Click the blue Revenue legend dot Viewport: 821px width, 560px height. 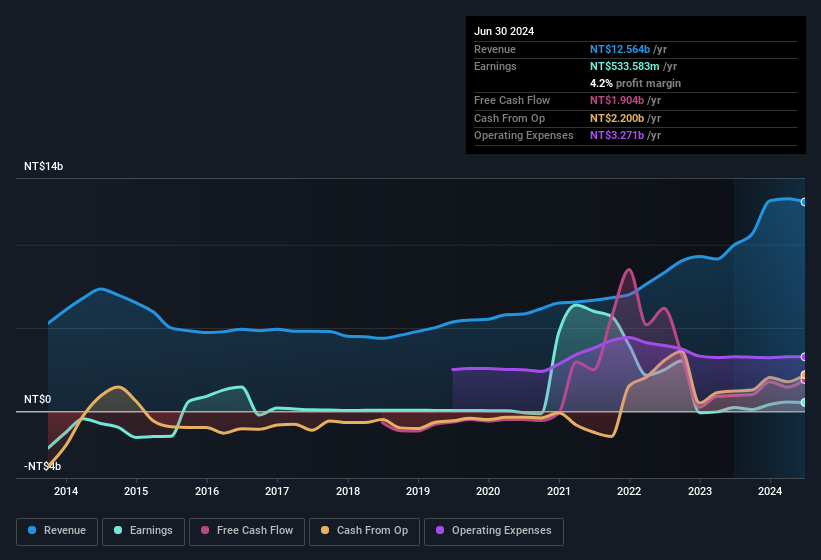(33, 531)
